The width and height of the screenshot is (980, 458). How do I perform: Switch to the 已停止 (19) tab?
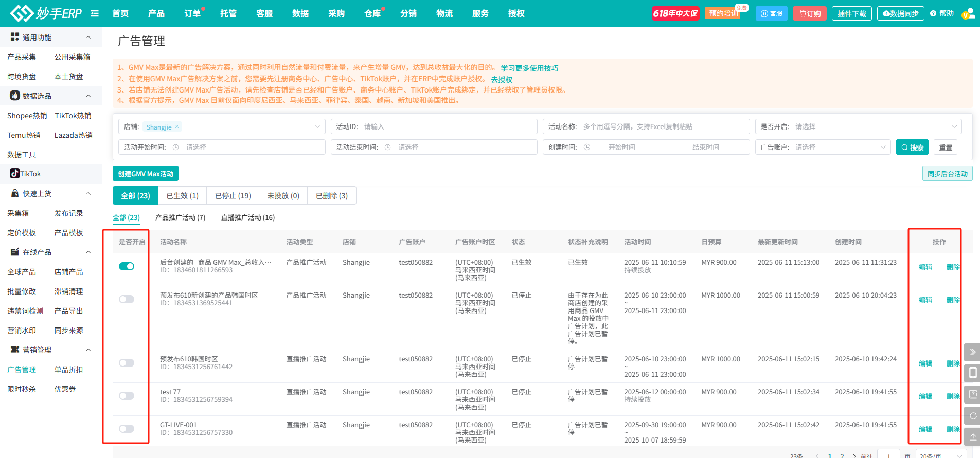(233, 196)
